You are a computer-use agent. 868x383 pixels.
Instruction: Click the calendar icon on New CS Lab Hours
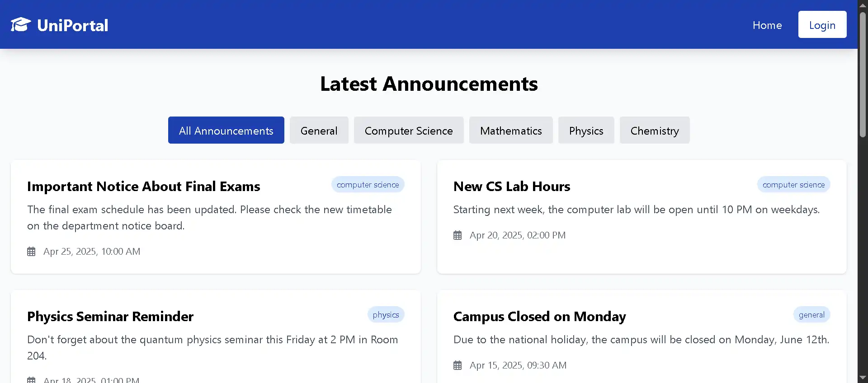pyautogui.click(x=457, y=235)
